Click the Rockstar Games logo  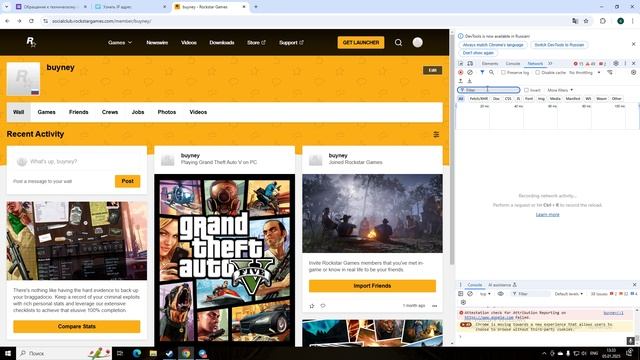click(x=31, y=42)
